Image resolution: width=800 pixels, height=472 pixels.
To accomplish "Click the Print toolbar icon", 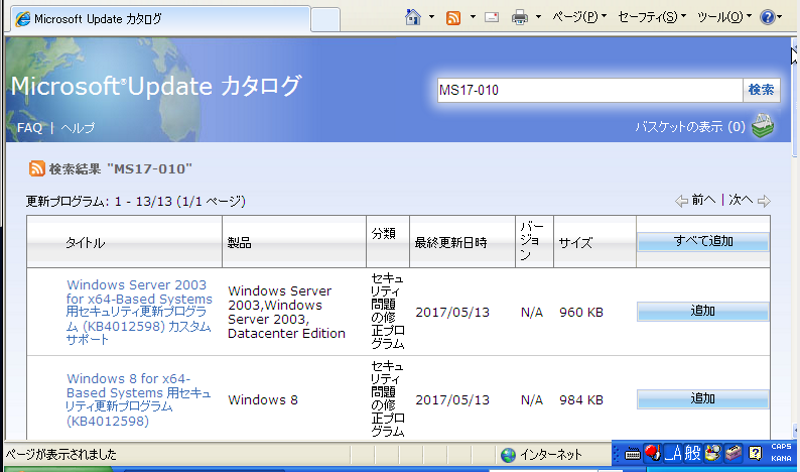I will pos(519,18).
